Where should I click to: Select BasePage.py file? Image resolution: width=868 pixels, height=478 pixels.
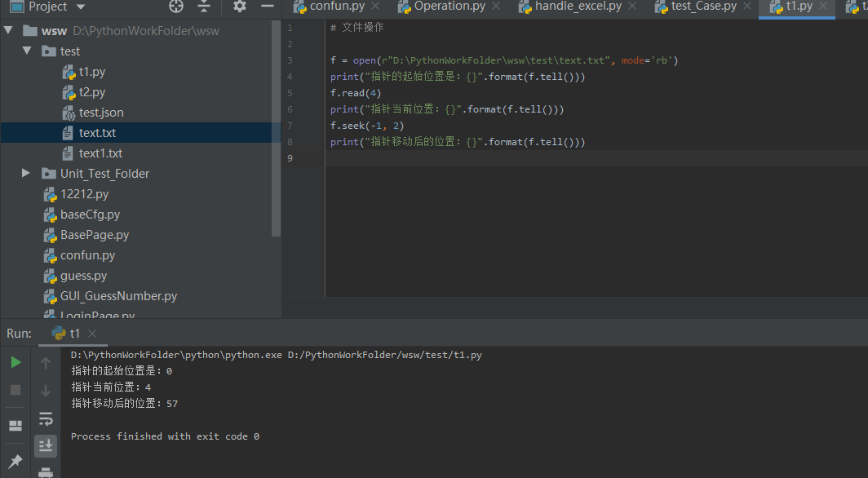click(95, 235)
